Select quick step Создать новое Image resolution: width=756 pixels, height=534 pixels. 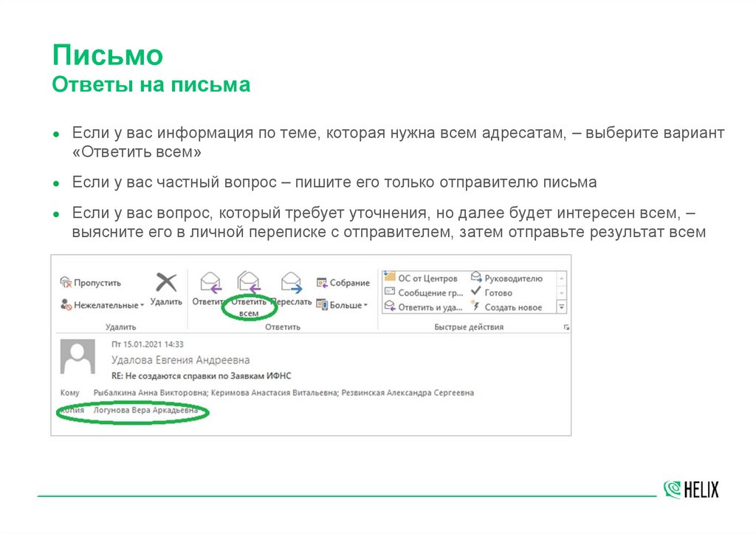[506, 307]
